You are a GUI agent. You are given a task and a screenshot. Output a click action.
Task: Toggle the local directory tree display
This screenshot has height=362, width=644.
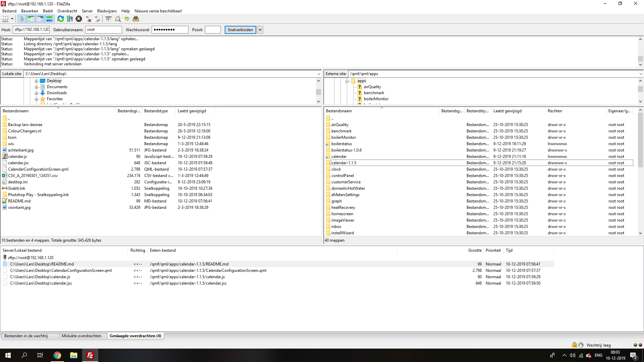pyautogui.click(x=31, y=19)
